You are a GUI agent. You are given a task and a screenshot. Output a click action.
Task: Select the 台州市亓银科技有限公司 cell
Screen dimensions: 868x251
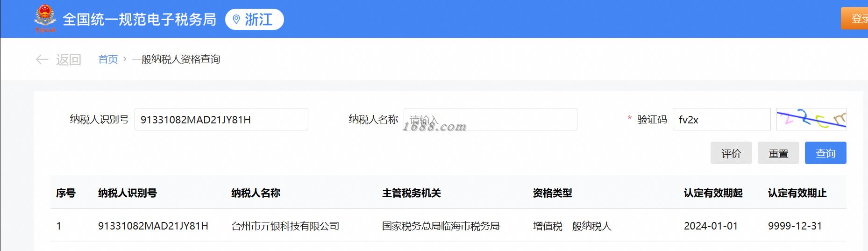[285, 226]
